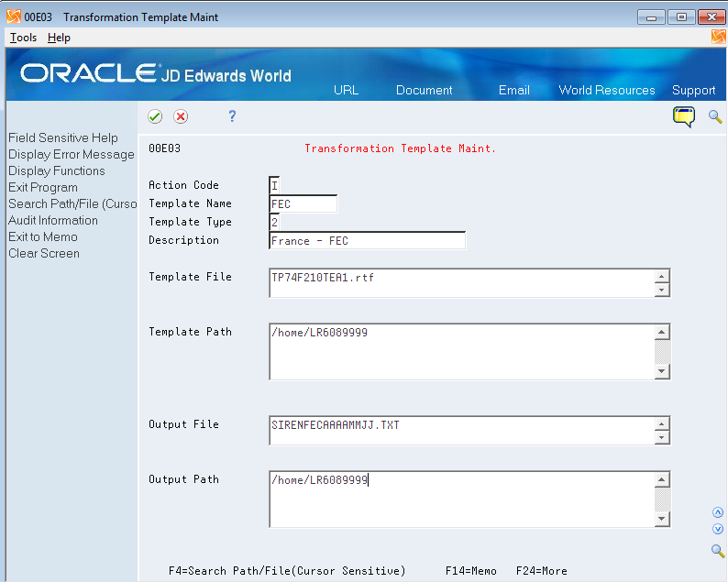Viewport: 728px width, 582px height.
Task: Click the Output File text area
Action: (462, 430)
